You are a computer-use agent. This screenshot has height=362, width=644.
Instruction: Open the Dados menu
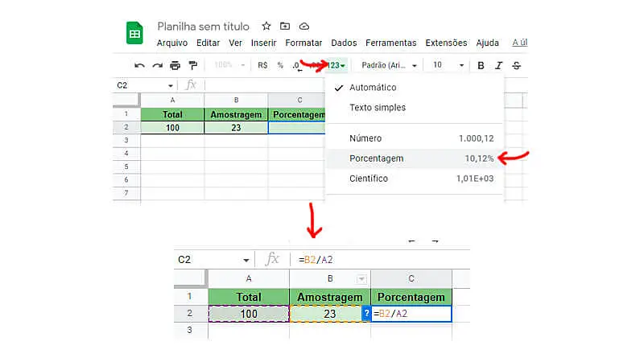click(344, 43)
